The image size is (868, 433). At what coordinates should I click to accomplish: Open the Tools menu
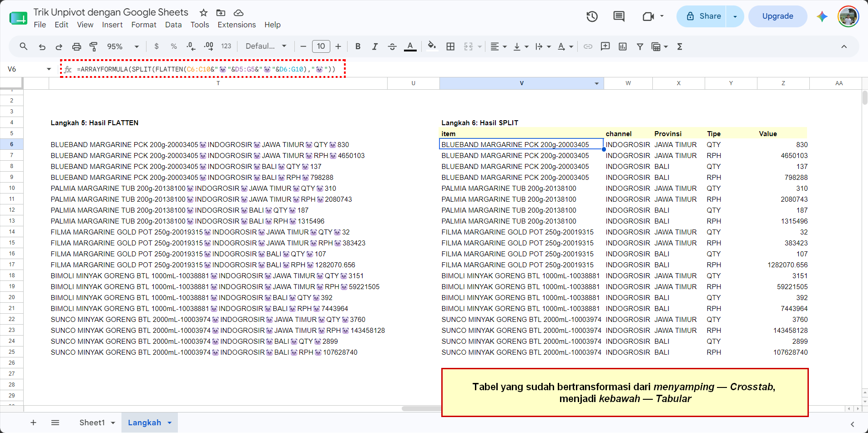[x=200, y=25]
